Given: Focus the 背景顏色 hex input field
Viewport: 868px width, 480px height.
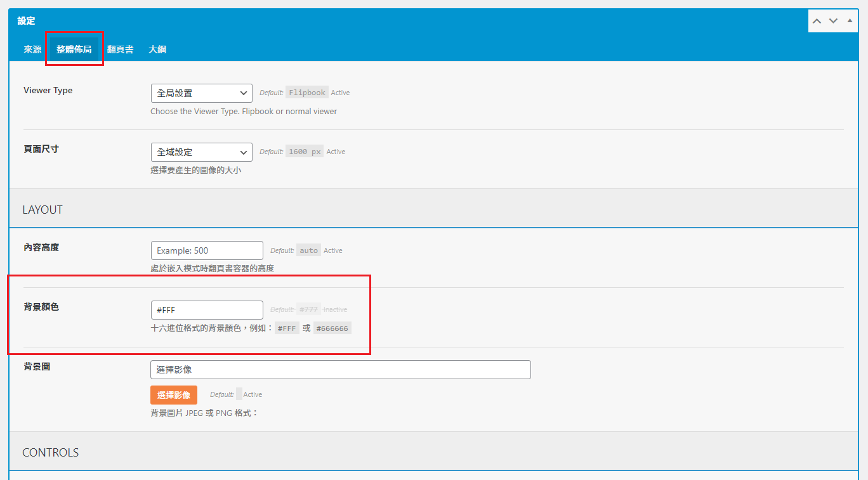Looking at the screenshot, I should pyautogui.click(x=207, y=310).
